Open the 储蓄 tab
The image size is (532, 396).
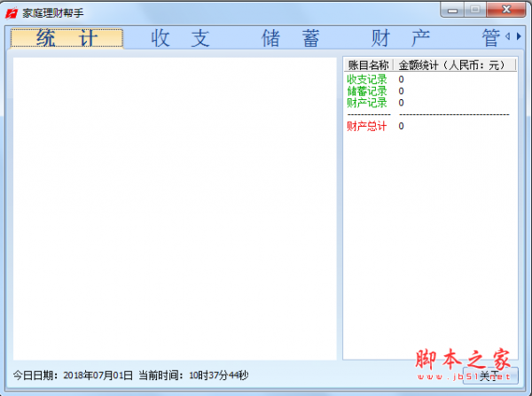click(x=291, y=38)
